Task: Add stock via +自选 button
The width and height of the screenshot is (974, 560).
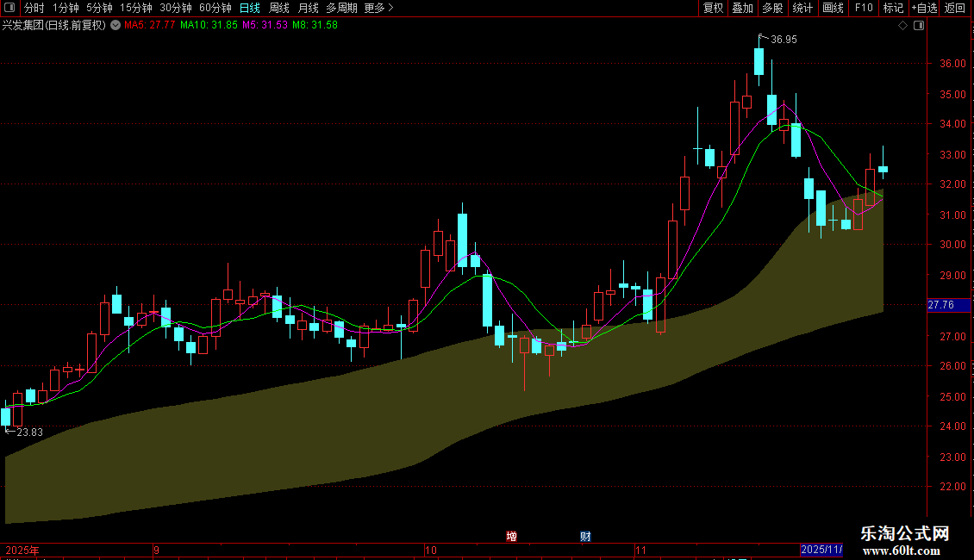Action: coord(924,8)
